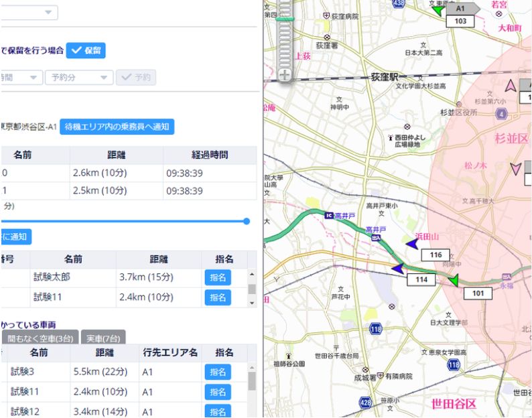Click the pink upward arrow vehicle marker
The width and height of the screenshot is (532, 418).
tap(511, 85)
